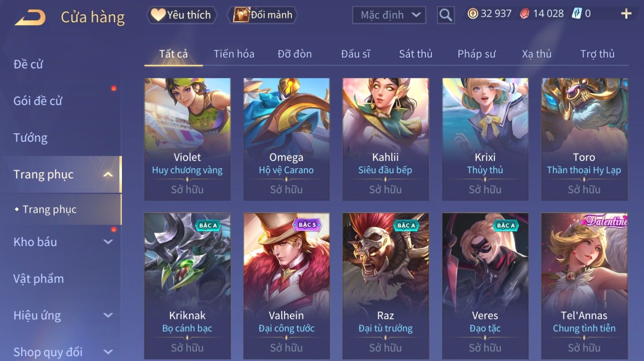
Task: Open the Mặc định sort dropdown
Action: (x=389, y=15)
